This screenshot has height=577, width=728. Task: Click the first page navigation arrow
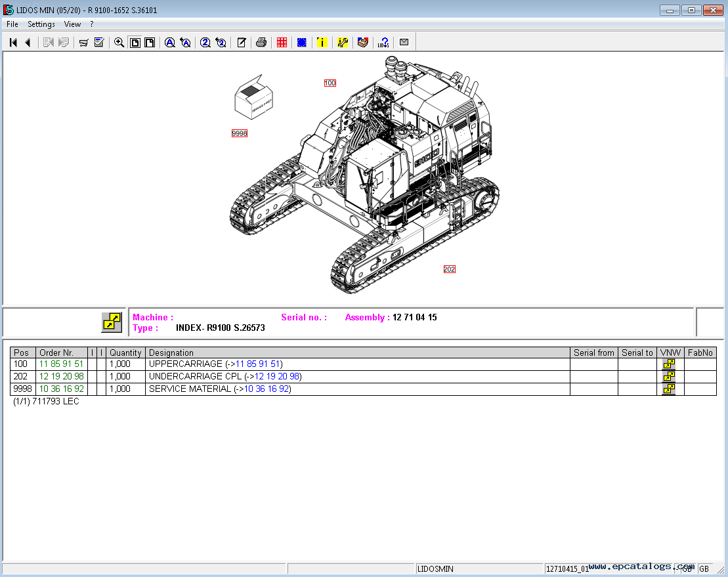click(13, 43)
